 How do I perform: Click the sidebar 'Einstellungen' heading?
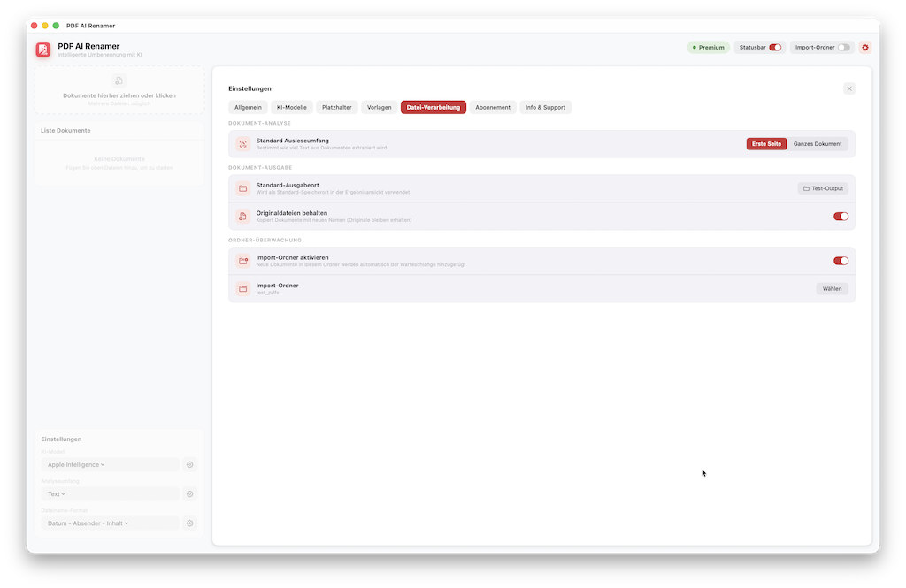pos(61,439)
